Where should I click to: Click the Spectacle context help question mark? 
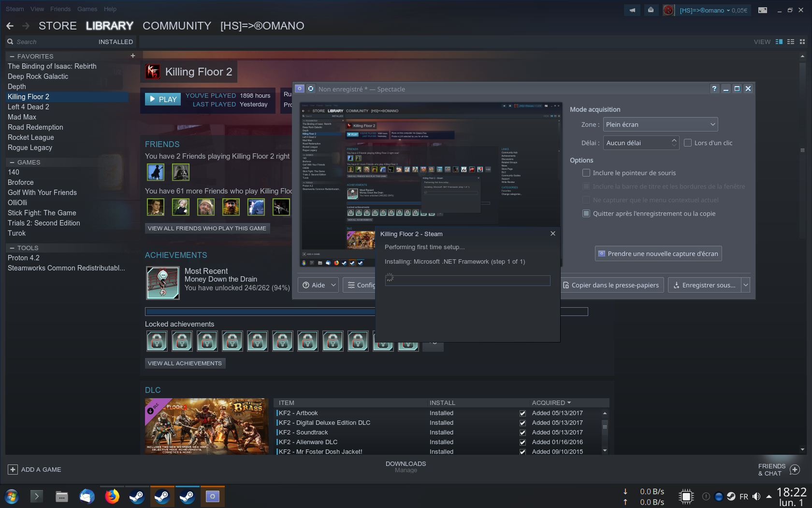pos(714,89)
